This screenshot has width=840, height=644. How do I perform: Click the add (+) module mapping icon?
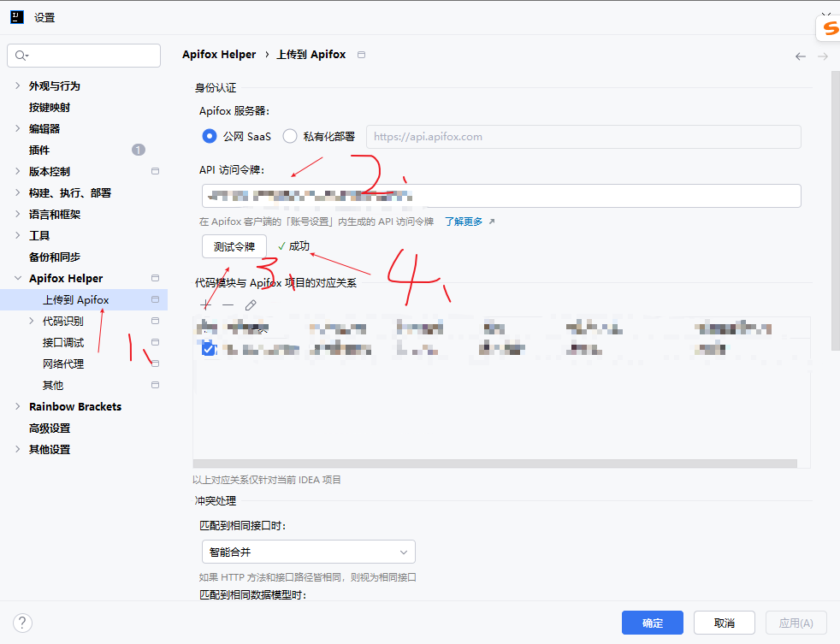click(x=205, y=304)
